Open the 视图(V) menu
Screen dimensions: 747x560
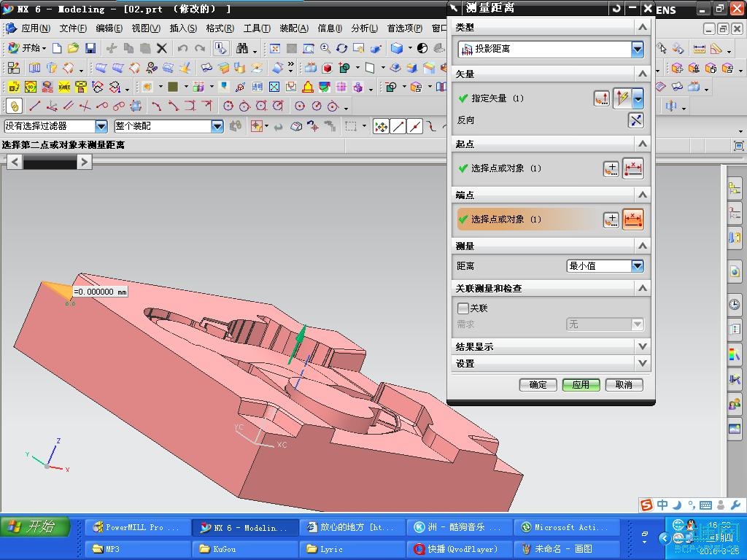tap(146, 28)
